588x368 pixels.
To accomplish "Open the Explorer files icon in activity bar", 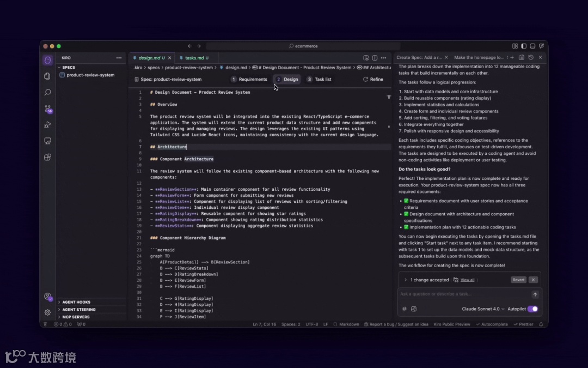I will 47,76.
